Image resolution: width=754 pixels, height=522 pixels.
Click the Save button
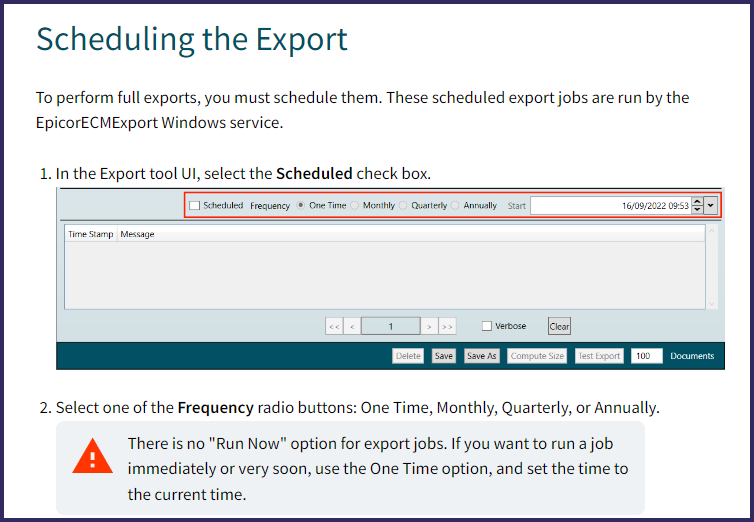(x=443, y=356)
